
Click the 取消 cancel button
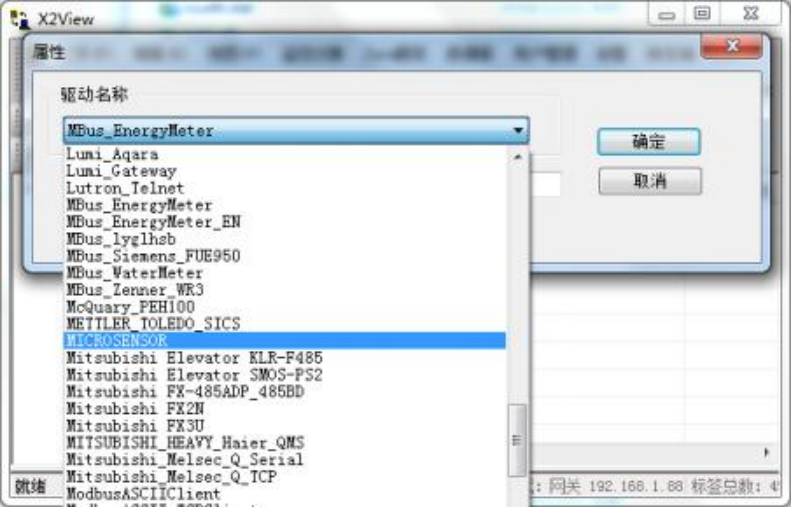(x=650, y=181)
